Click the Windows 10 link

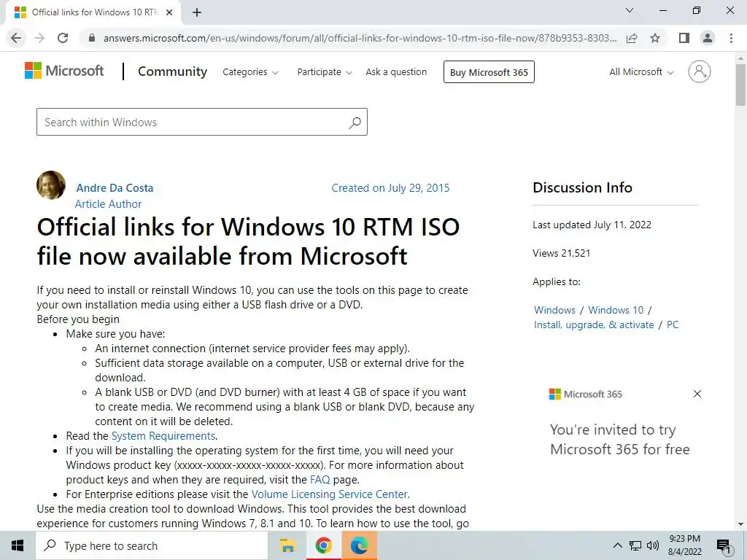pyautogui.click(x=616, y=310)
